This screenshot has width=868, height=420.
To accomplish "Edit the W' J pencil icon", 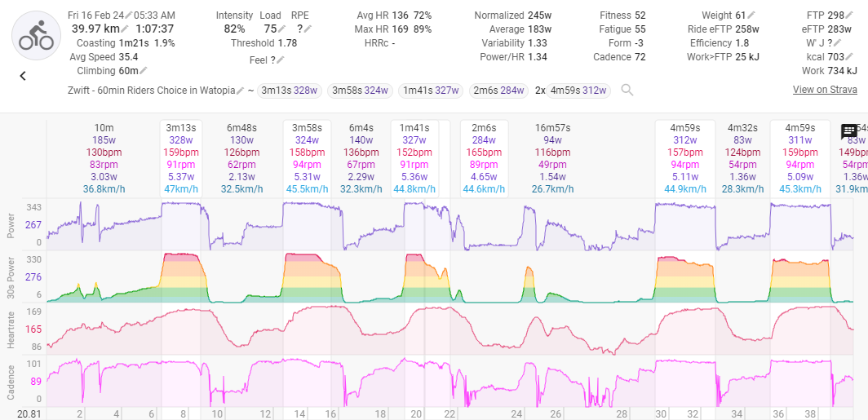I will (838, 42).
